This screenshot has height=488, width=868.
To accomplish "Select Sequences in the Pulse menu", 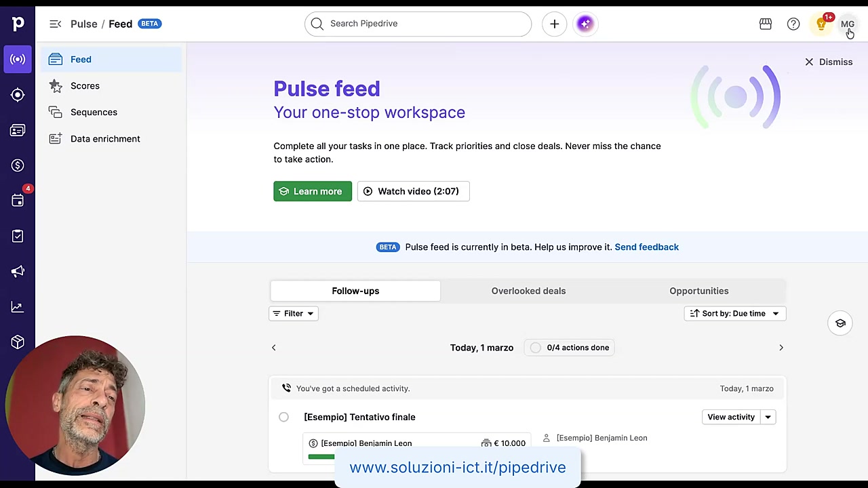I will coord(94,112).
